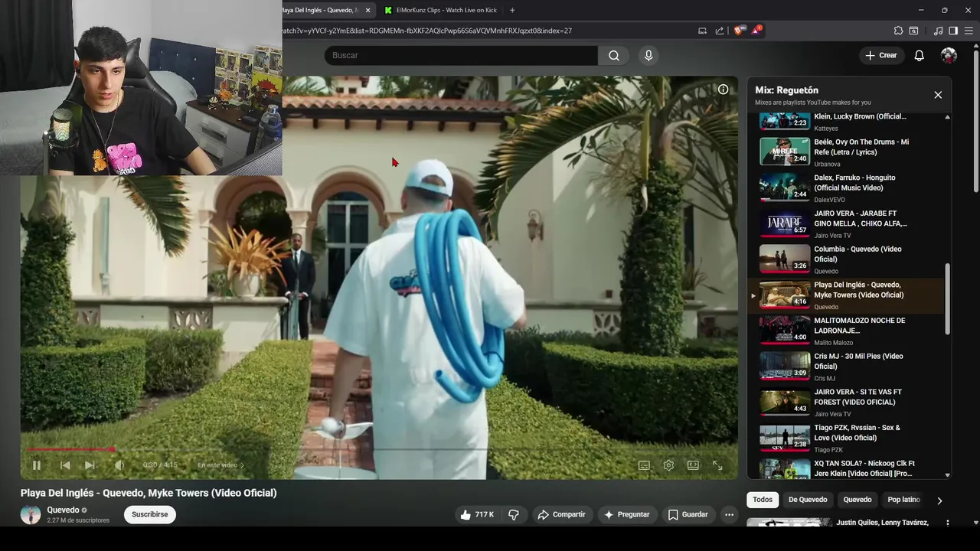
Task: Open options for Justin Quiles video
Action: [x=948, y=523]
